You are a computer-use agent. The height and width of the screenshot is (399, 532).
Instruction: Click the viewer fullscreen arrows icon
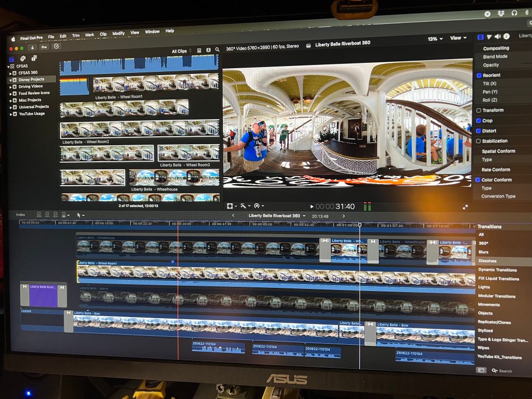465,207
